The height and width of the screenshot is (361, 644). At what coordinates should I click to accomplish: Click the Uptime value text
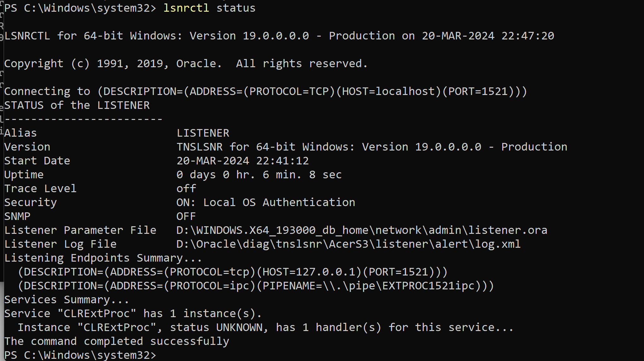click(259, 175)
